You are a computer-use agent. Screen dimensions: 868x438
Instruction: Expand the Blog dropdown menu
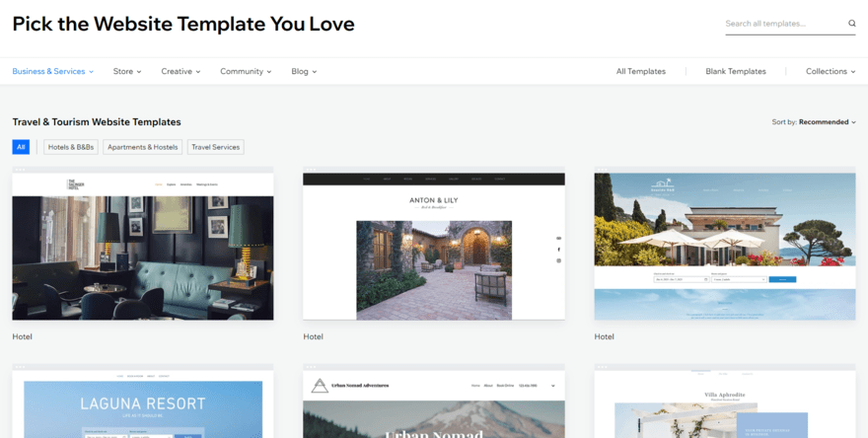[x=304, y=71]
